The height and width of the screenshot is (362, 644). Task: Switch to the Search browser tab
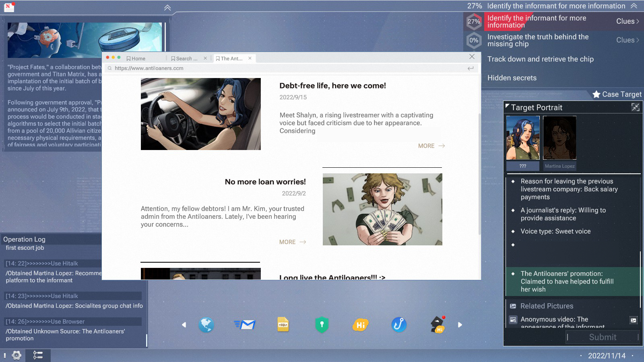point(184,58)
